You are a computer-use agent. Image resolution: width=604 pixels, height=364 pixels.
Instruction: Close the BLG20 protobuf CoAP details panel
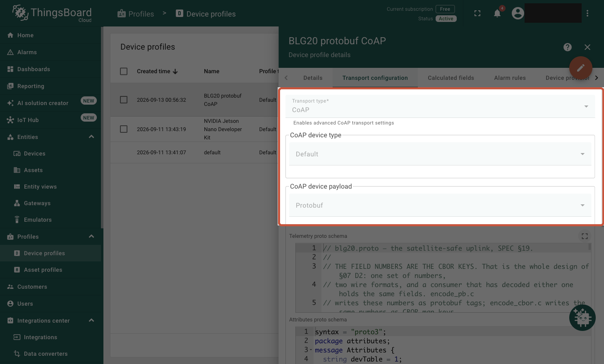587,47
